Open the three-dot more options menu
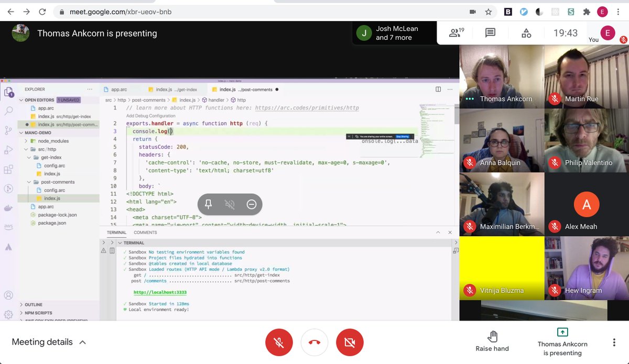The width and height of the screenshot is (629, 364). pyautogui.click(x=614, y=343)
